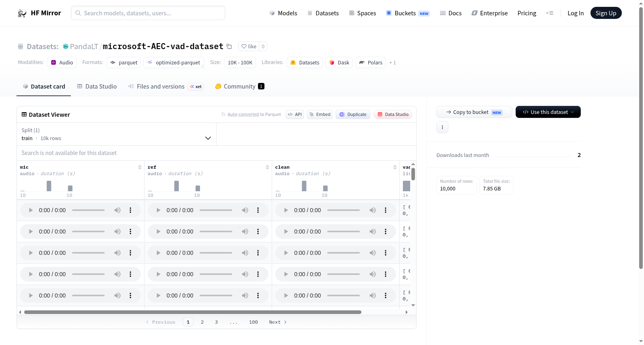Switch to the Dataset card tab
This screenshot has height=345, width=644.
coord(44,87)
